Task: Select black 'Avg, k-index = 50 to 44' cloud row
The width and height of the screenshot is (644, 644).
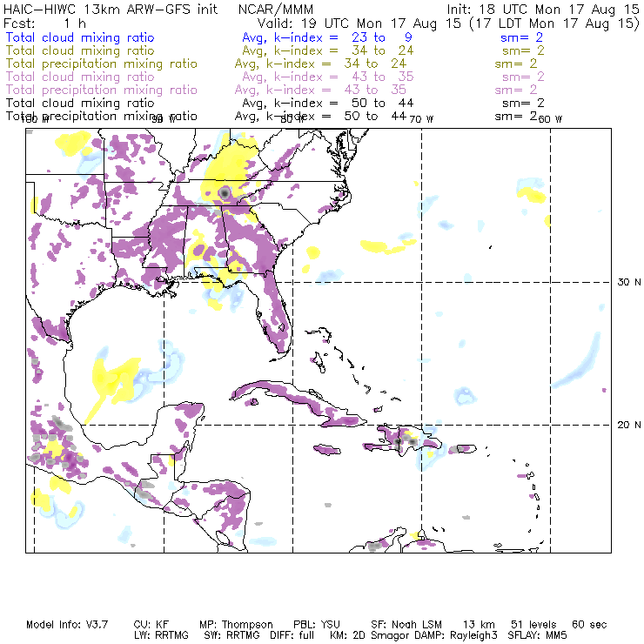Action: (x=328, y=103)
